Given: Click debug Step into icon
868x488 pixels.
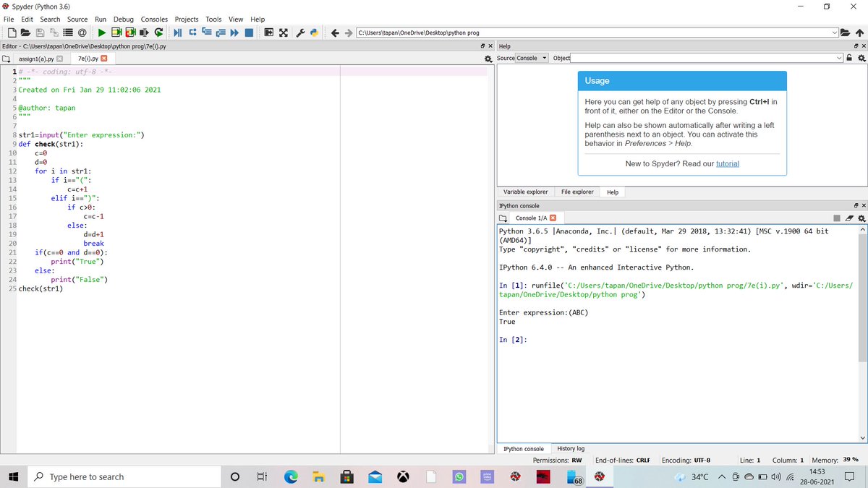Looking at the screenshot, I should tap(206, 32).
